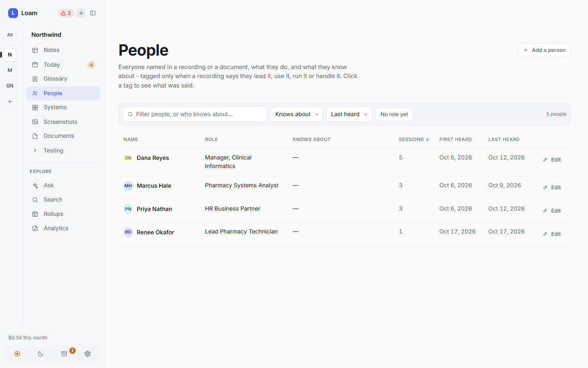Open the archive tray icon with badge 2
Image resolution: width=588 pixels, height=368 pixels.
click(x=65, y=354)
